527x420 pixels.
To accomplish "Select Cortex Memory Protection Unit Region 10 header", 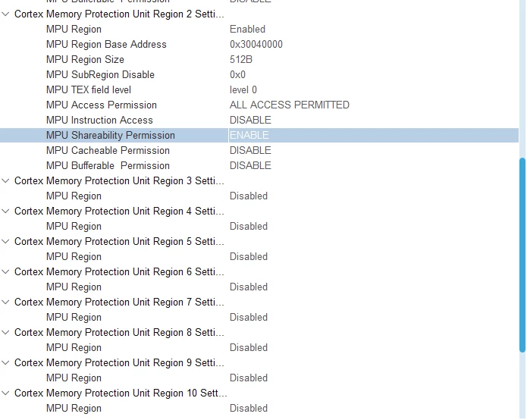I will coord(121,393).
